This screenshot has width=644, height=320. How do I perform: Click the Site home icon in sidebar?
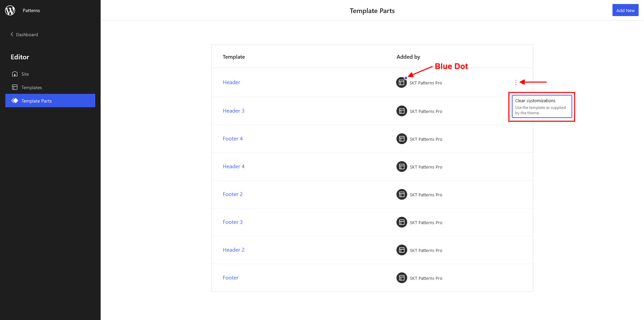[15, 74]
